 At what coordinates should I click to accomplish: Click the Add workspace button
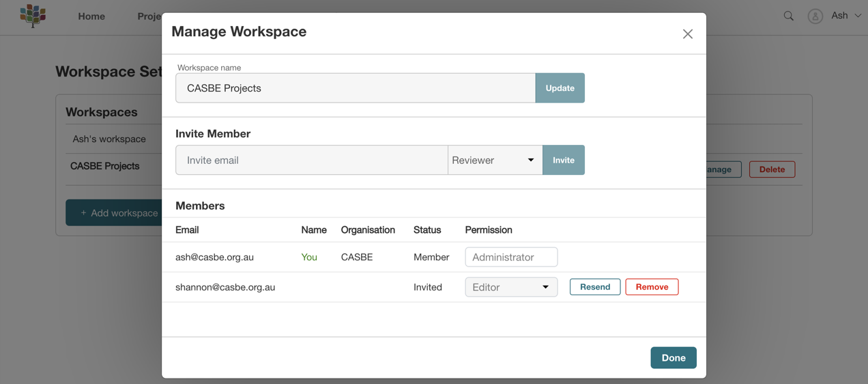115,212
